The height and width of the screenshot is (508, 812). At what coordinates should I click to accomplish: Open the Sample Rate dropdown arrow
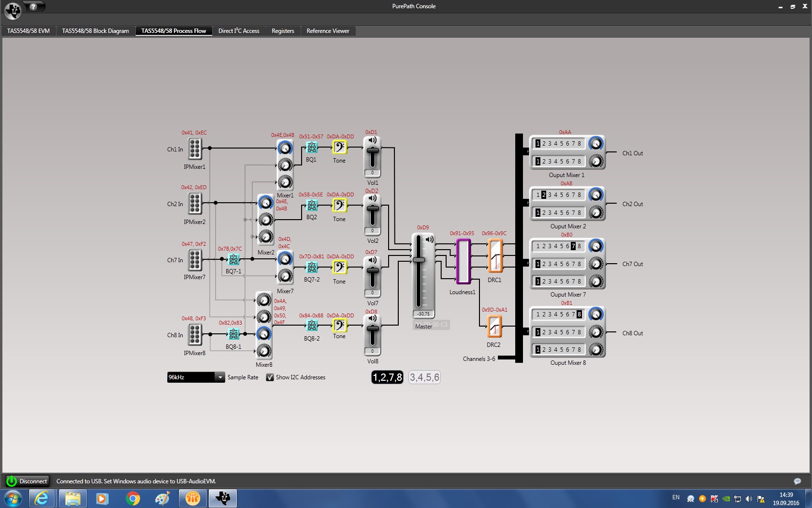pos(220,377)
